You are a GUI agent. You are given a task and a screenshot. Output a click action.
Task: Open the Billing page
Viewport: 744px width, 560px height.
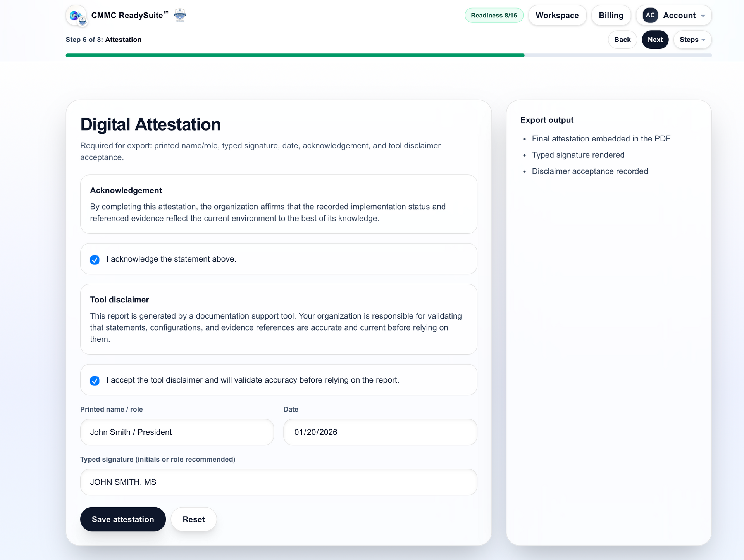(x=611, y=16)
